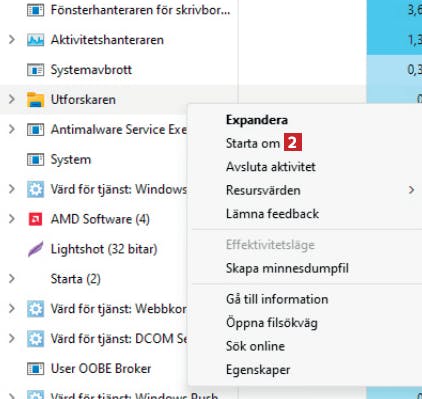Click Skapa minnesdumpfil menu entry
422x399 pixels.
pos(287,268)
